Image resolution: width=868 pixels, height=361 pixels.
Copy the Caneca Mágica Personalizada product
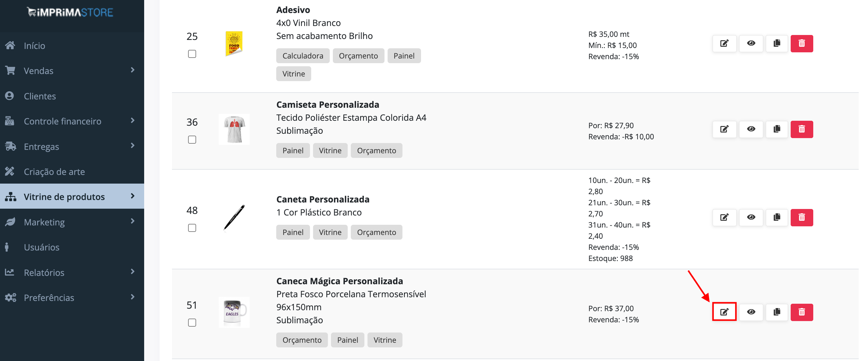pyautogui.click(x=777, y=312)
